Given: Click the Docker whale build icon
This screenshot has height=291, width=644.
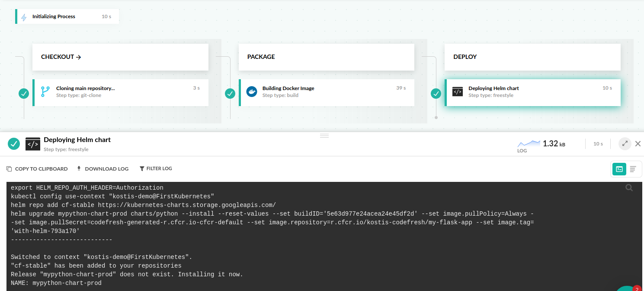Looking at the screenshot, I should (251, 92).
